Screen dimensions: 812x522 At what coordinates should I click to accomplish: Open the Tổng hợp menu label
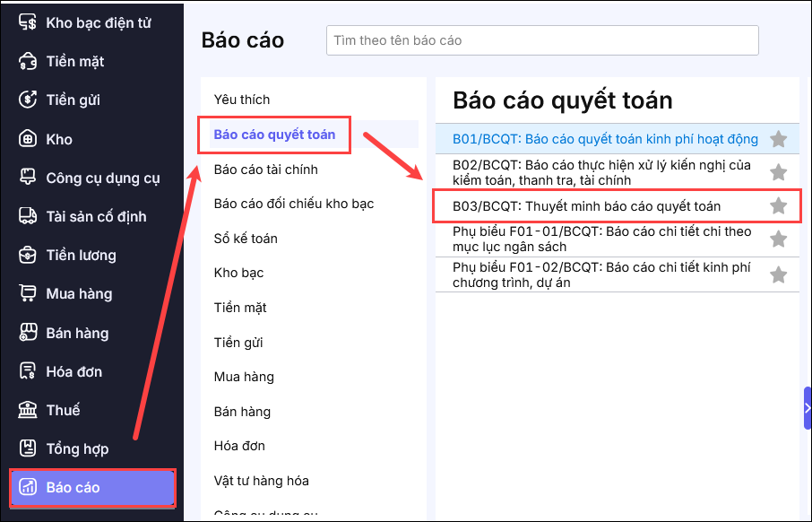(x=77, y=449)
